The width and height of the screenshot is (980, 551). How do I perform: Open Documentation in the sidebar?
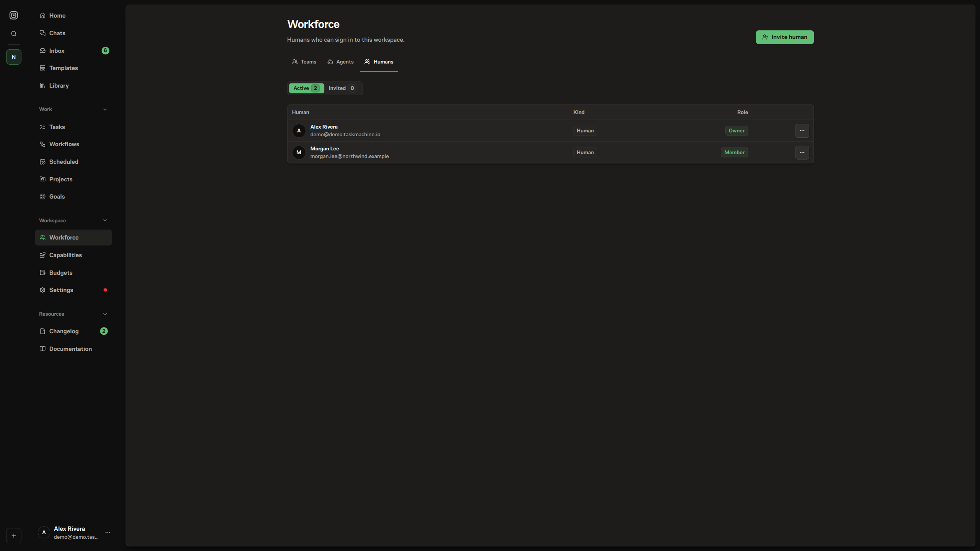pyautogui.click(x=73, y=349)
